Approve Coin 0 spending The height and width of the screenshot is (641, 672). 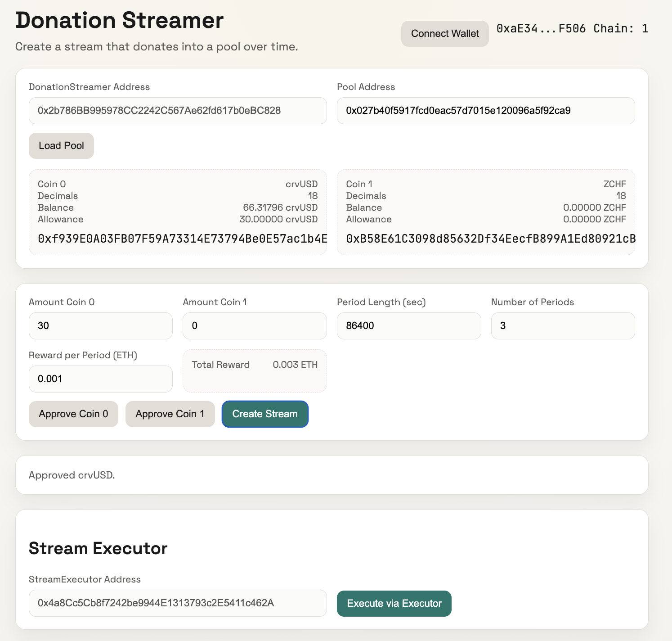click(x=73, y=414)
